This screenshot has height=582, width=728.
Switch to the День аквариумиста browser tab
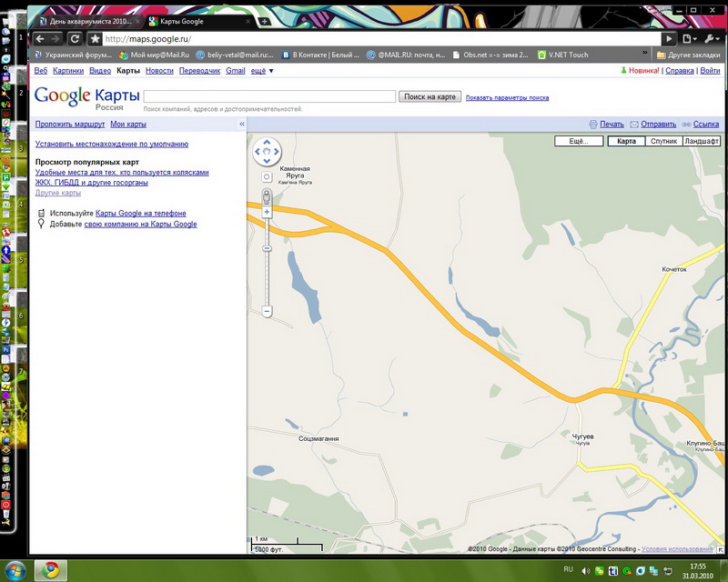(x=86, y=21)
